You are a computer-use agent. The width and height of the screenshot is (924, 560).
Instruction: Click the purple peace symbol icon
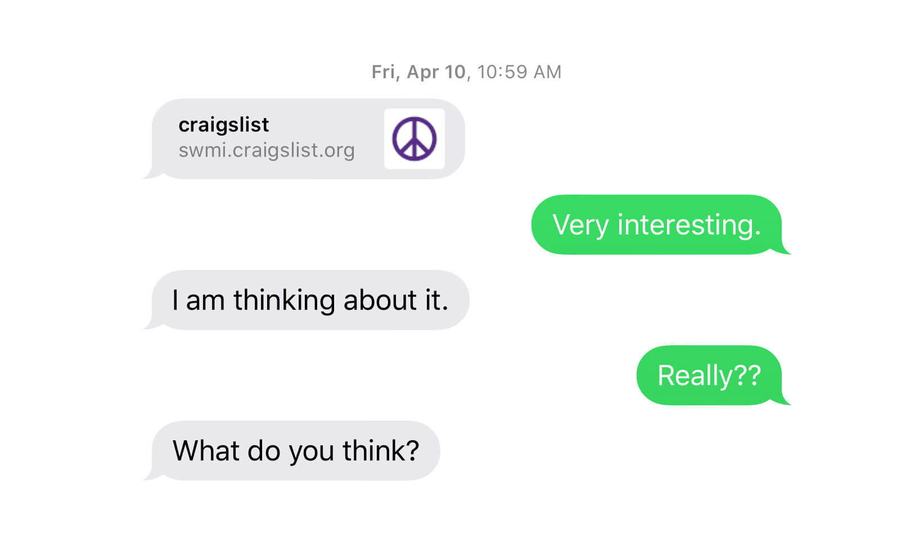click(x=414, y=139)
